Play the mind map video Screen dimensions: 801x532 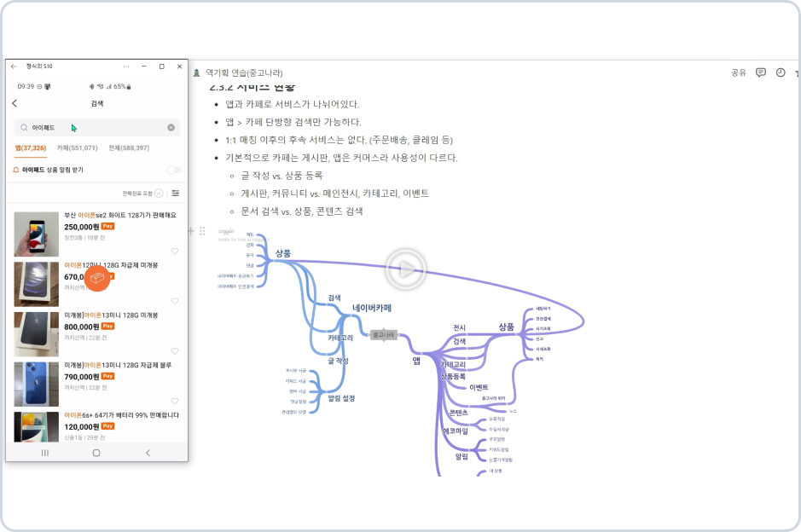coord(405,269)
